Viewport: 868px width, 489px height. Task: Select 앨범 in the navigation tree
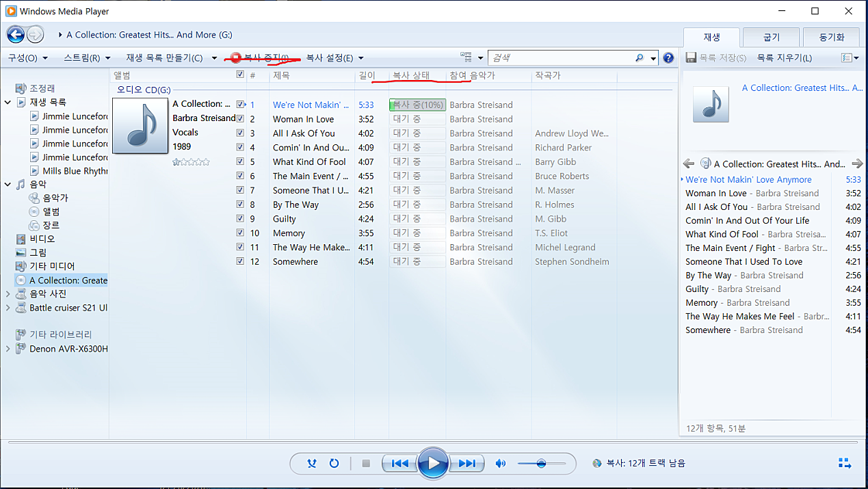51,211
